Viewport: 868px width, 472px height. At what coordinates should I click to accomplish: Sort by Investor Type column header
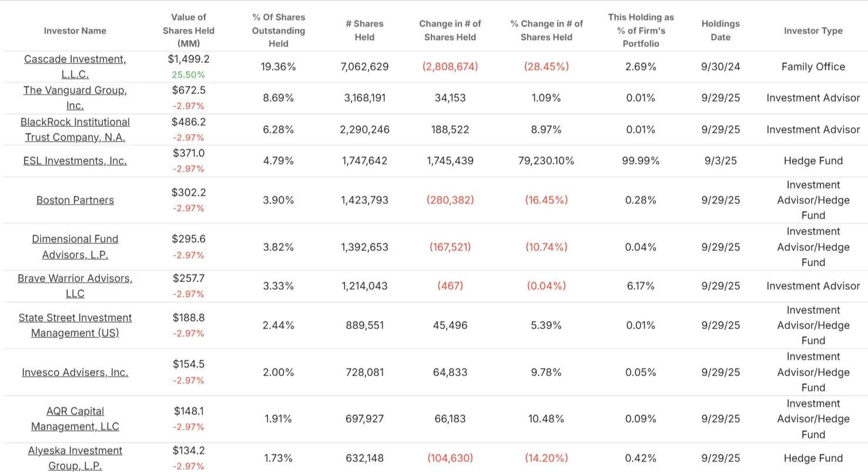click(x=813, y=31)
